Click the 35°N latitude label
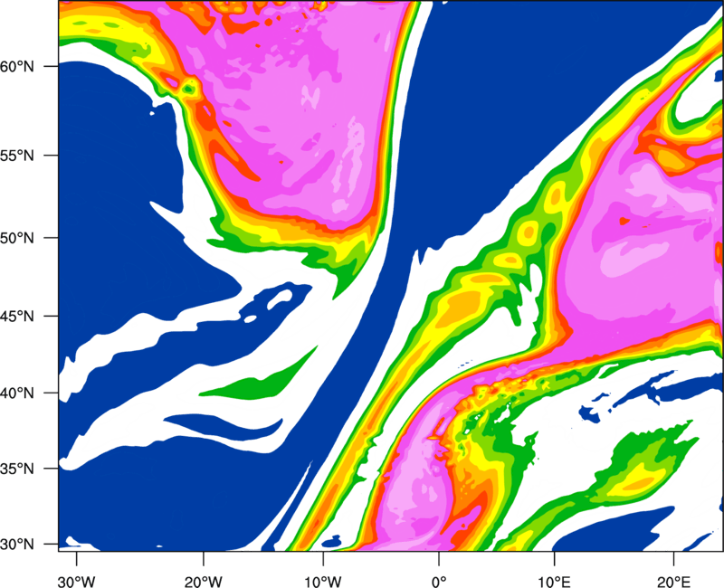Viewport: 724px width, 588px height. click(x=17, y=469)
